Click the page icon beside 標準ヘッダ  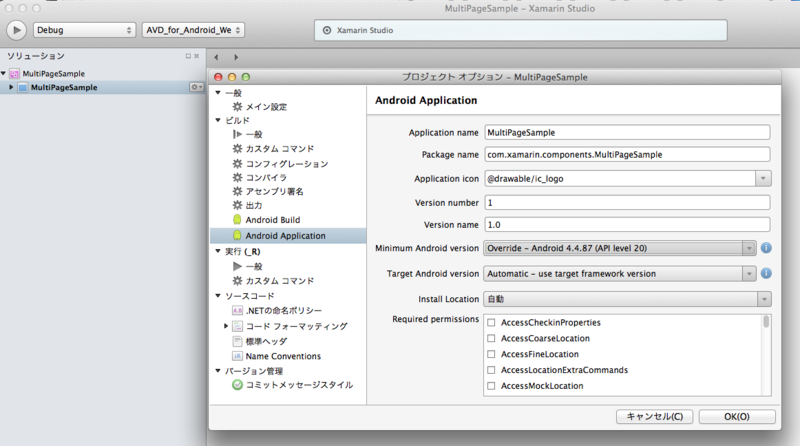pyautogui.click(x=237, y=341)
